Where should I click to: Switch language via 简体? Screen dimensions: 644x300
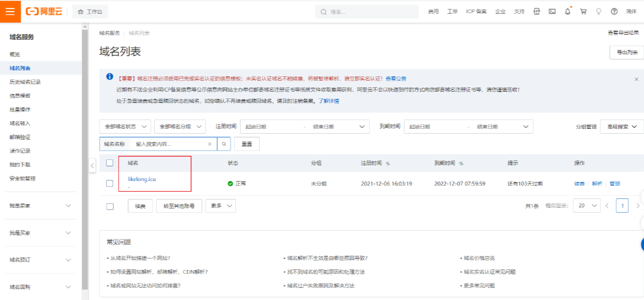tap(631, 12)
